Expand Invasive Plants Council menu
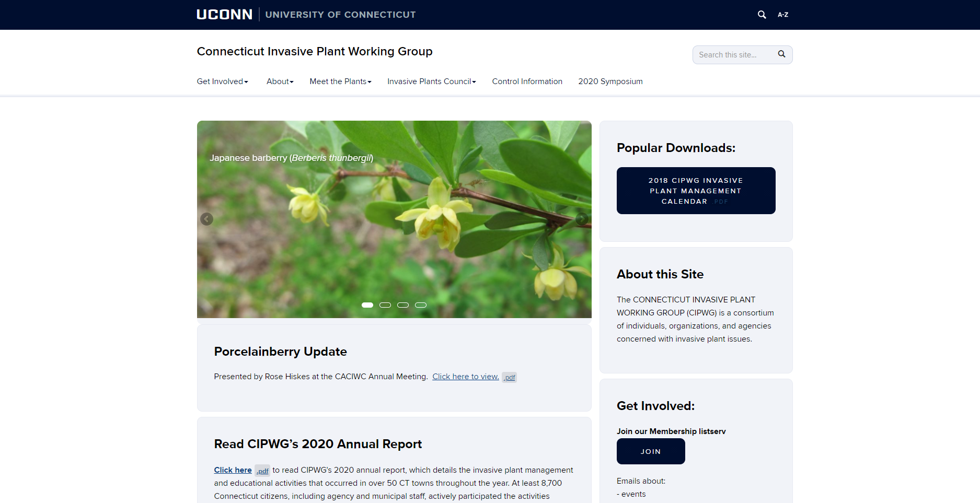Viewport: 980px width, 503px height. [431, 81]
